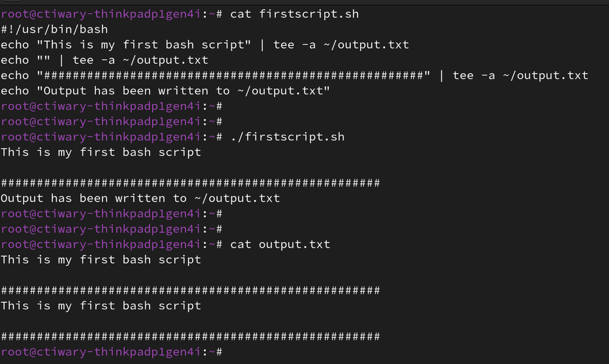Click the prompt before "./firstscript.sh"

(111, 137)
